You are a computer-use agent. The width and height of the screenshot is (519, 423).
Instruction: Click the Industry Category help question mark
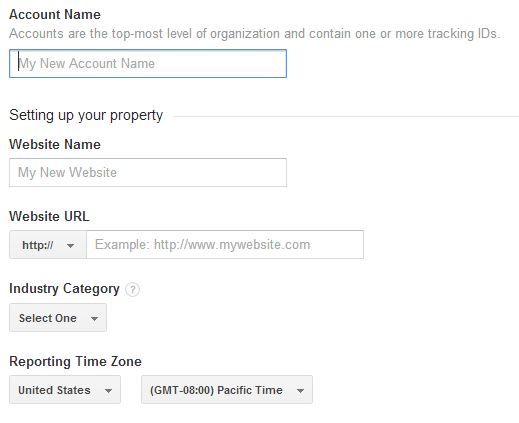pos(132,289)
